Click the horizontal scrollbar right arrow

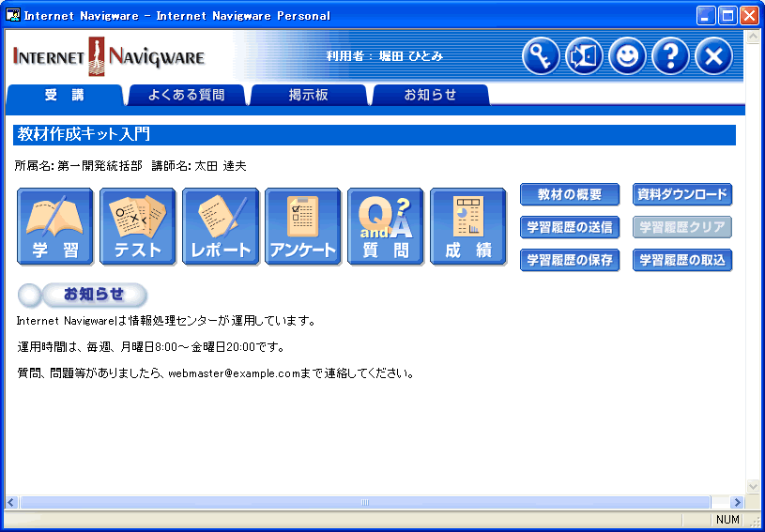pyautogui.click(x=737, y=502)
